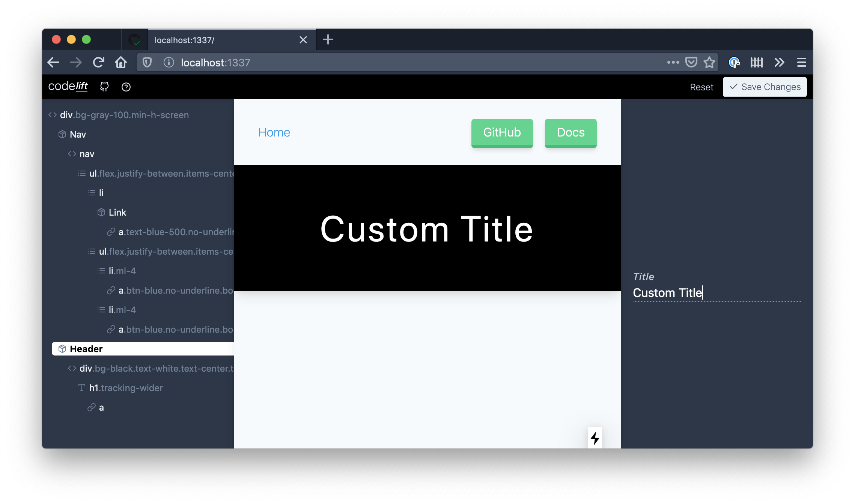Select the highlighted Header component row
855x504 pixels.
143,349
